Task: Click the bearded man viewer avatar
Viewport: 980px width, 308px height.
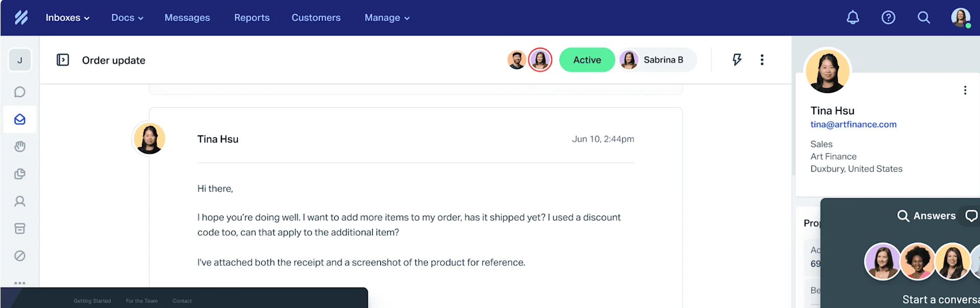Action: tap(517, 60)
